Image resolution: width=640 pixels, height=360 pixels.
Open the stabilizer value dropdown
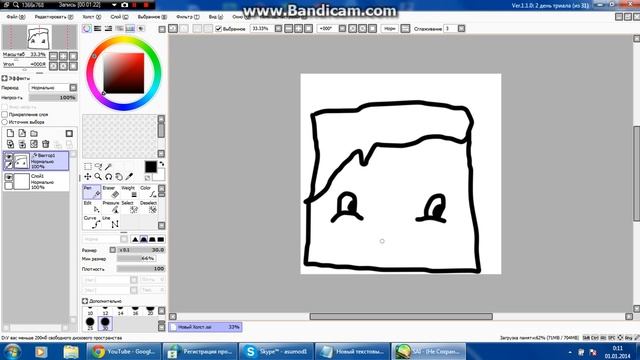(x=461, y=29)
